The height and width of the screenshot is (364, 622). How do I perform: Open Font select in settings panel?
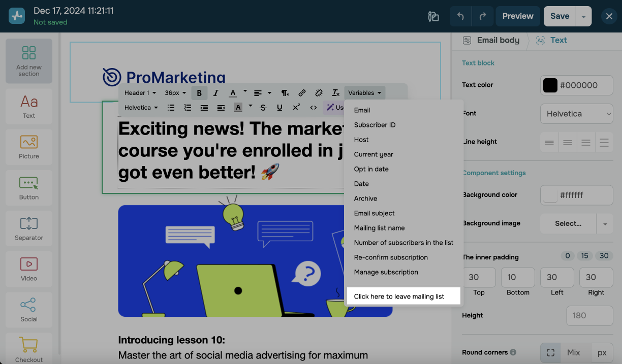[577, 114]
